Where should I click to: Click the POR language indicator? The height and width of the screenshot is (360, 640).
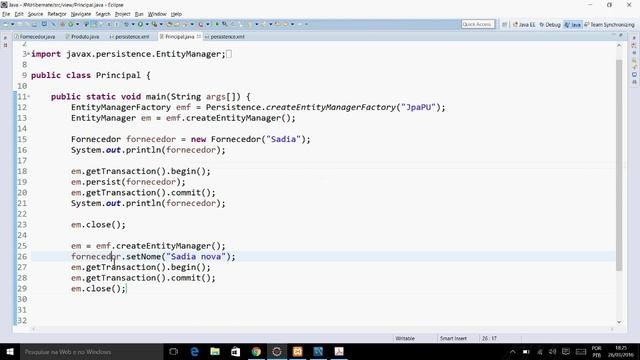[x=596, y=351]
